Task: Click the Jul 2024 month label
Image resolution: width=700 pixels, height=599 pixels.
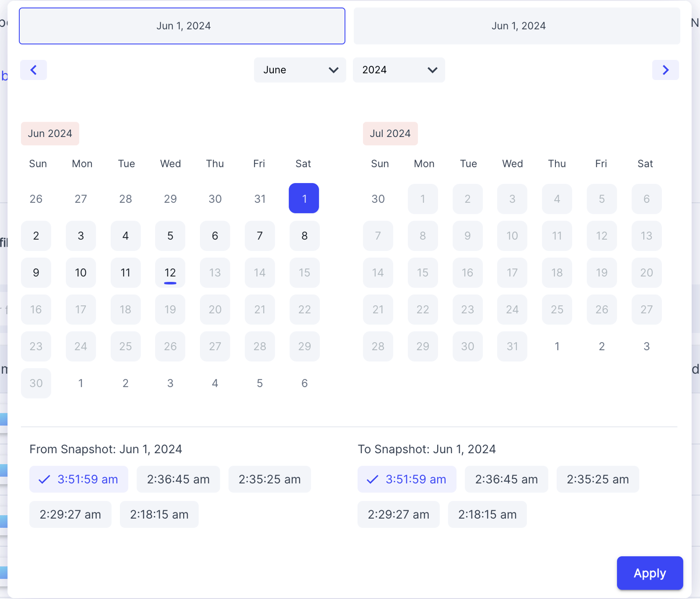Action: [390, 134]
